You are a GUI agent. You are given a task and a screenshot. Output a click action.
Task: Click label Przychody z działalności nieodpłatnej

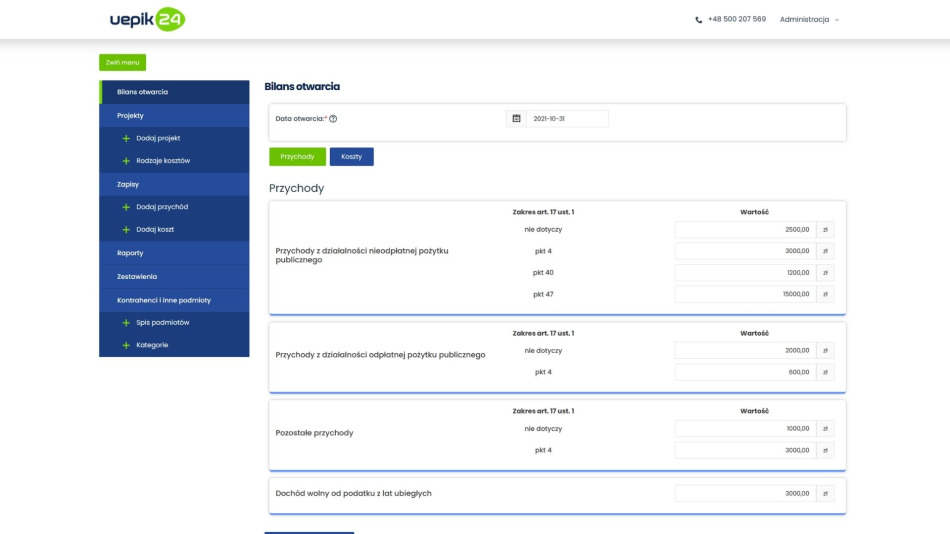(362, 255)
